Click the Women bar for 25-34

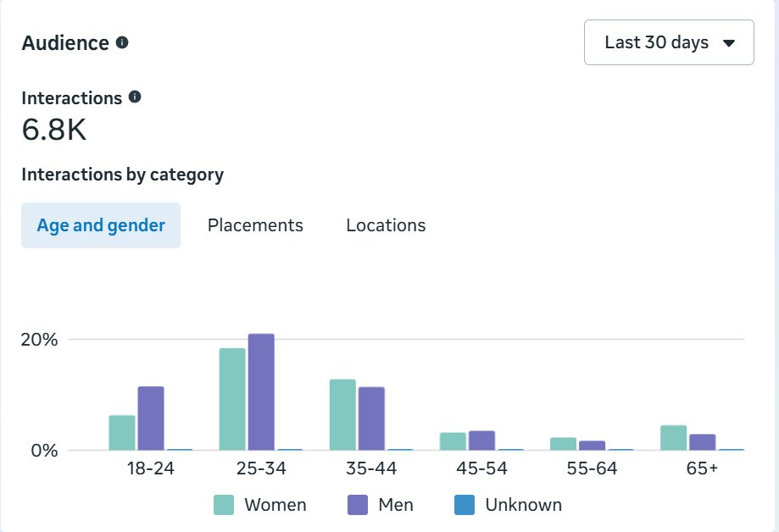(x=232, y=399)
